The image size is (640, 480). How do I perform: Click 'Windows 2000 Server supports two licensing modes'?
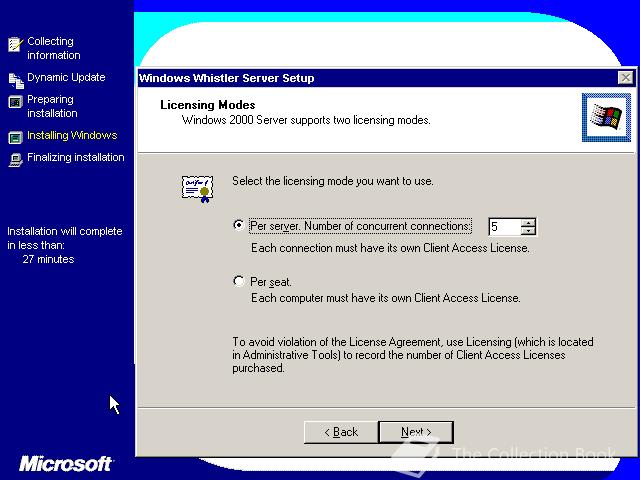[x=306, y=120]
